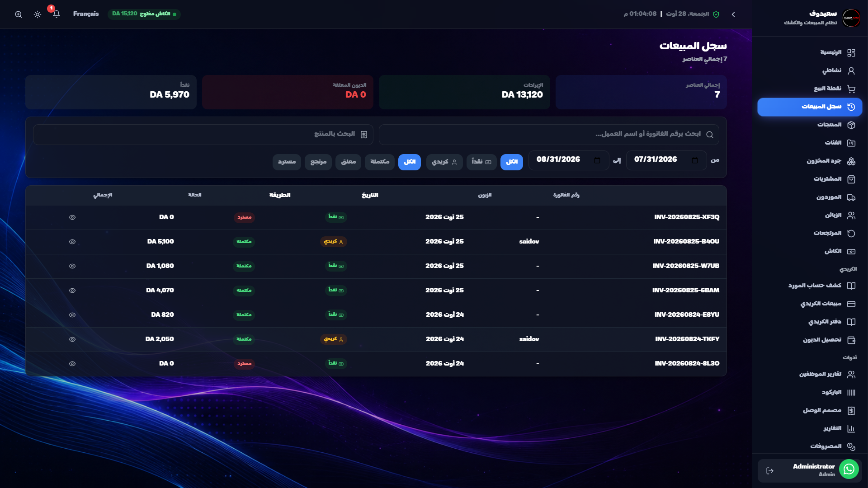Toggle the light/dark theme sun icon
The image size is (868, 488).
pyautogui.click(x=38, y=14)
